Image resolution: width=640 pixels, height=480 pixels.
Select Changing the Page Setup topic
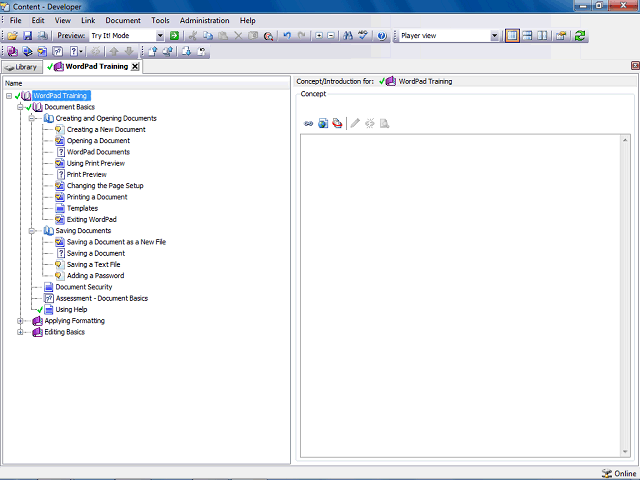click(x=105, y=186)
